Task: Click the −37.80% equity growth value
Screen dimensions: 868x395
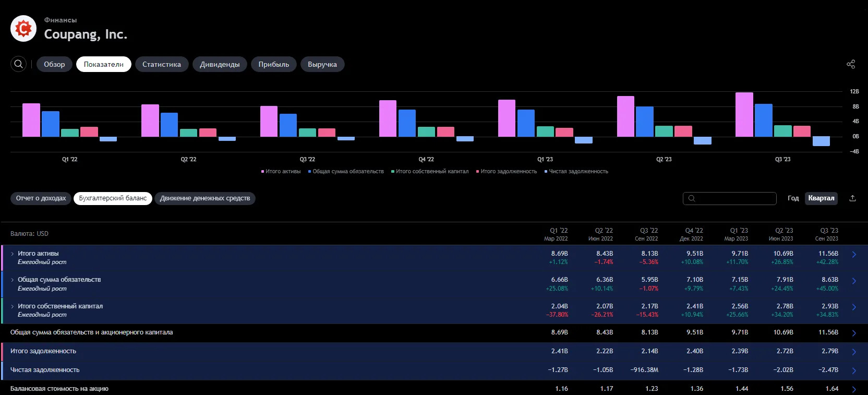Action: (557, 315)
